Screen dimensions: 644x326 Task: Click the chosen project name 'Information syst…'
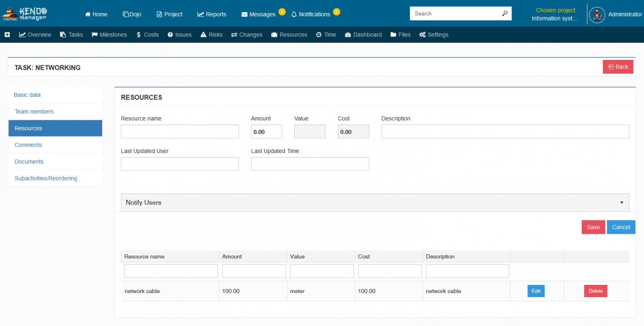pos(555,18)
